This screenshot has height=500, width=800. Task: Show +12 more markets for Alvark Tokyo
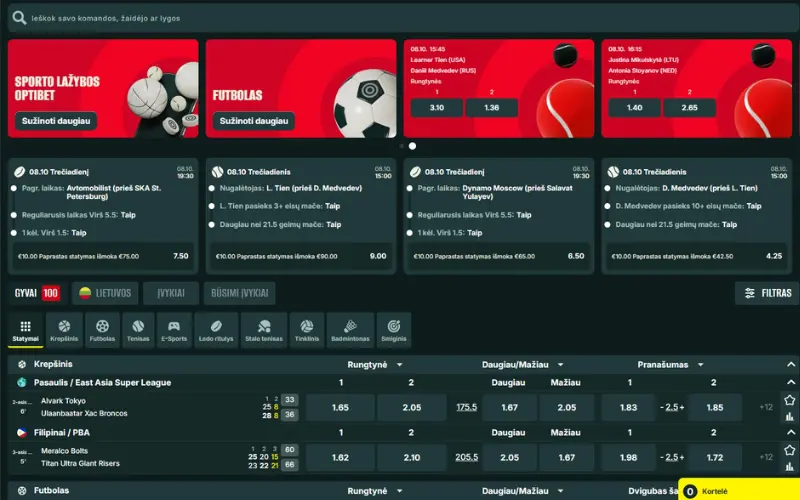pos(766,407)
